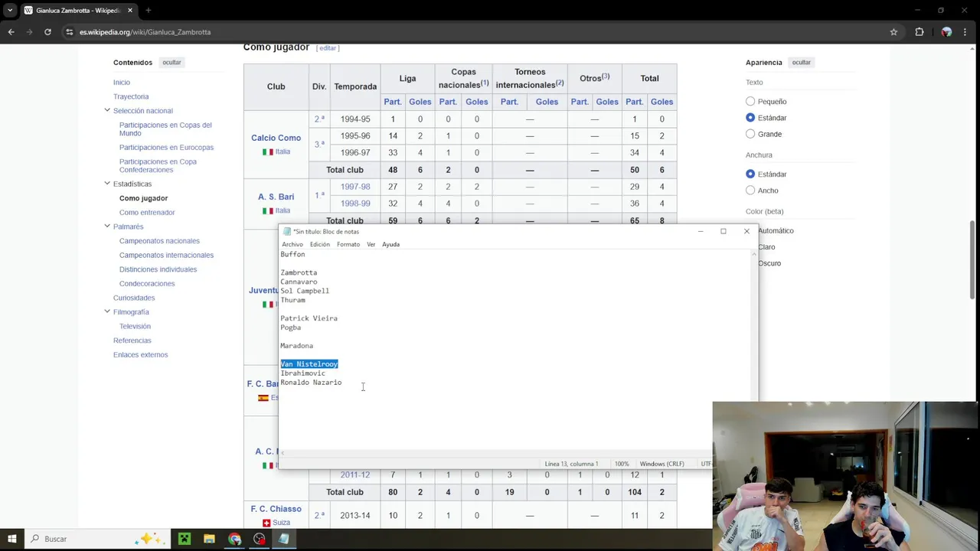Reload the Wikipedia page

(47, 32)
